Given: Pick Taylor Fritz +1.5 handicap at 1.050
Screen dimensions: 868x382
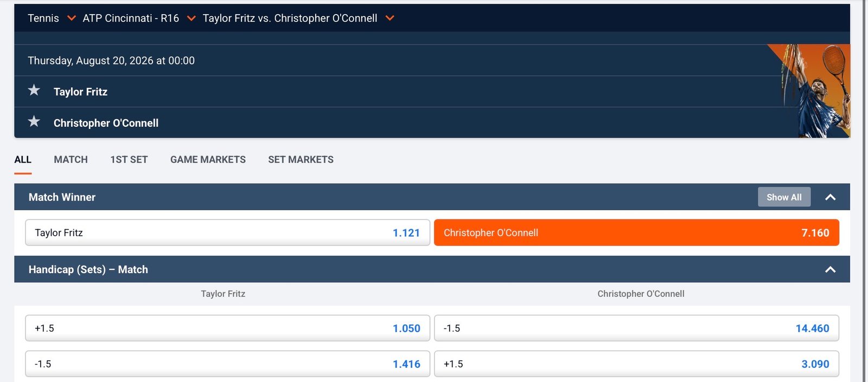Looking at the screenshot, I should [x=228, y=328].
